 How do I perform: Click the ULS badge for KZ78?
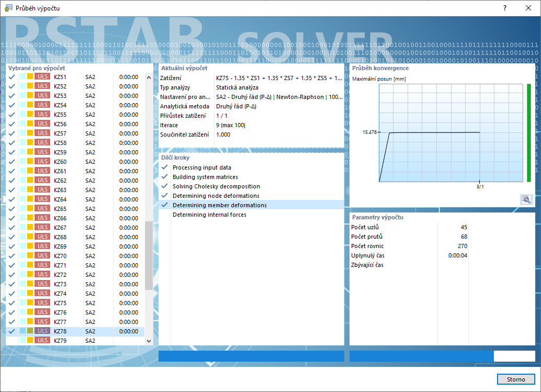click(42, 331)
